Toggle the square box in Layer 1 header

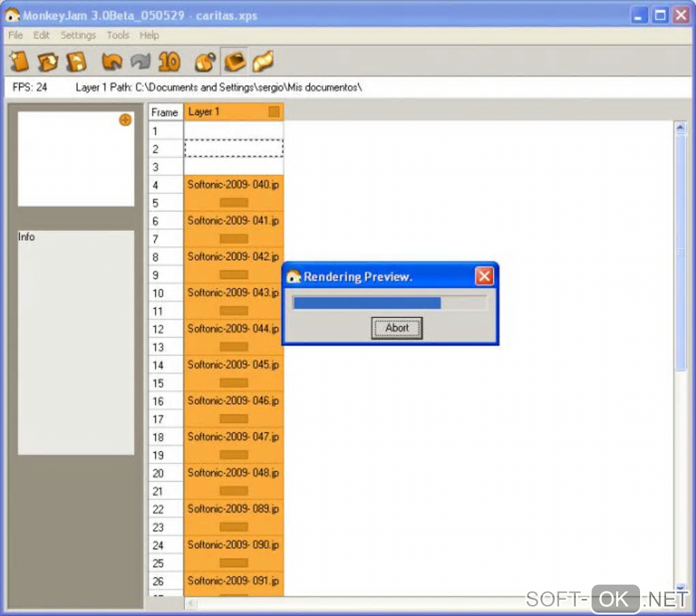(x=274, y=112)
